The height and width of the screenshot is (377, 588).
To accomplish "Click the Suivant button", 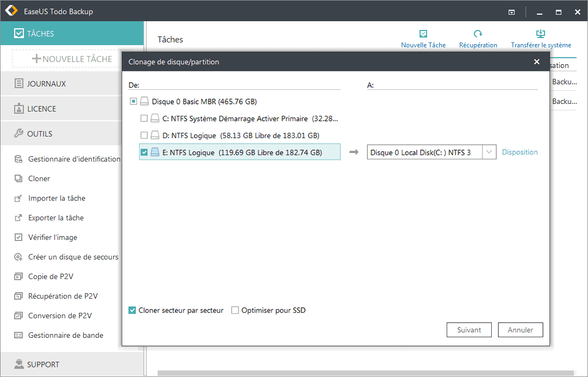I will [x=469, y=330].
